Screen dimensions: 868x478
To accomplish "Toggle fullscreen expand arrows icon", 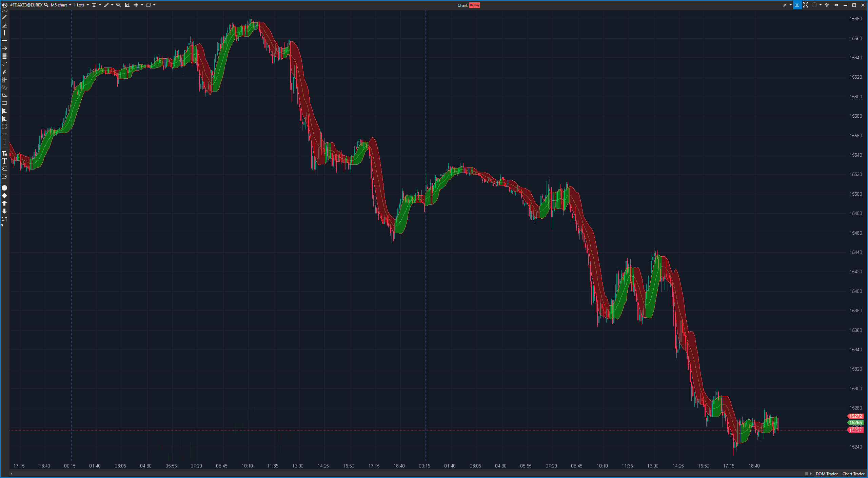I will tap(806, 5).
